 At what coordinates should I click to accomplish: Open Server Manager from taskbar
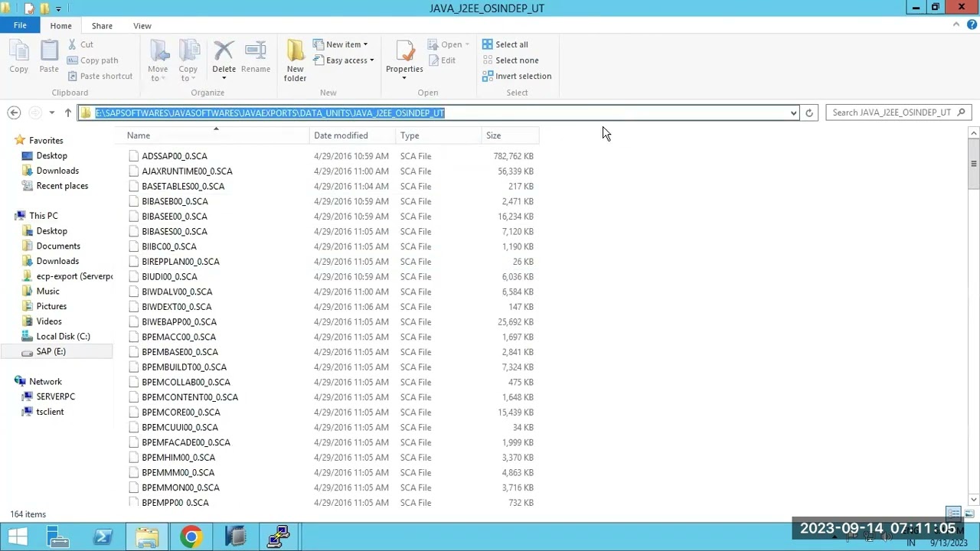click(59, 537)
